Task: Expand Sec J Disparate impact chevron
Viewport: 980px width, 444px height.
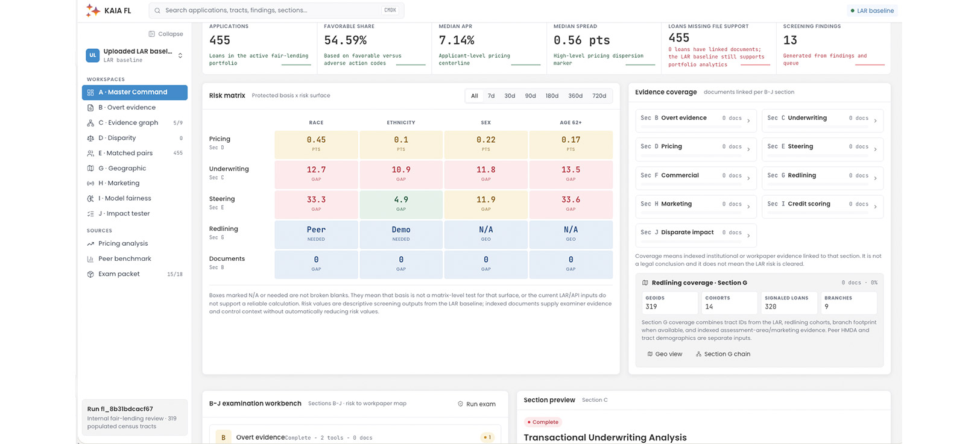Action: pos(748,235)
